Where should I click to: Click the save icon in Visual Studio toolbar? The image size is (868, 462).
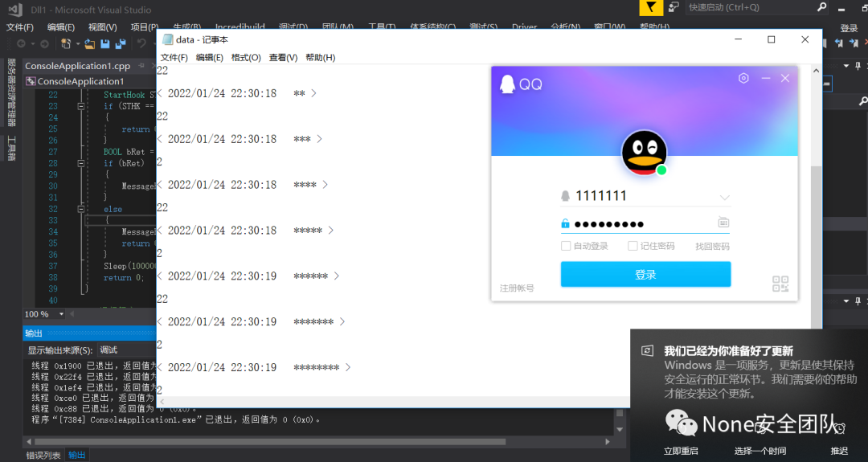click(x=105, y=43)
